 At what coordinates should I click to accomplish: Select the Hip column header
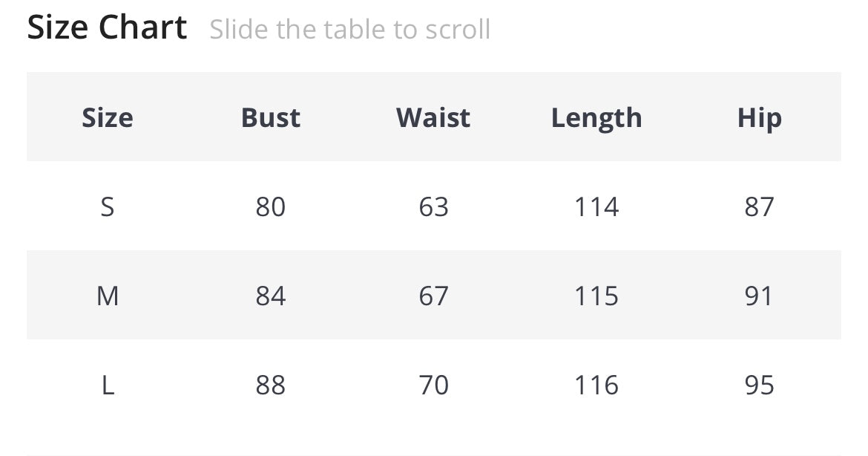(x=759, y=117)
